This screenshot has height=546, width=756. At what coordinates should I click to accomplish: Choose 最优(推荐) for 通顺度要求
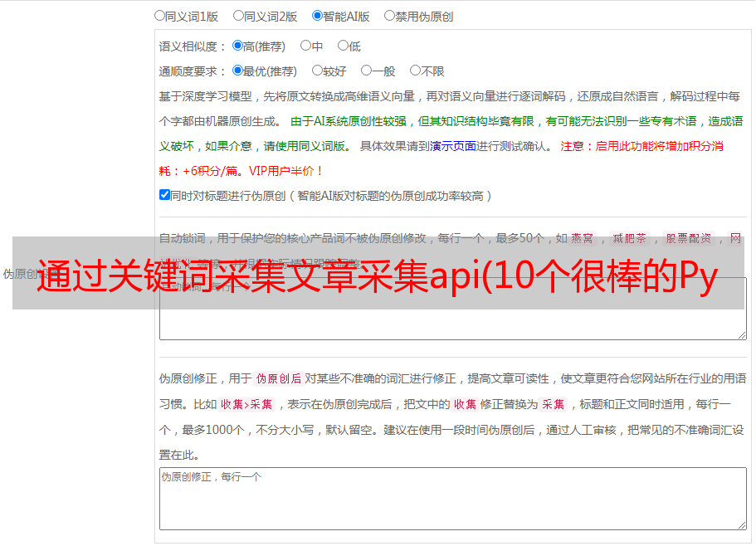click(x=238, y=71)
